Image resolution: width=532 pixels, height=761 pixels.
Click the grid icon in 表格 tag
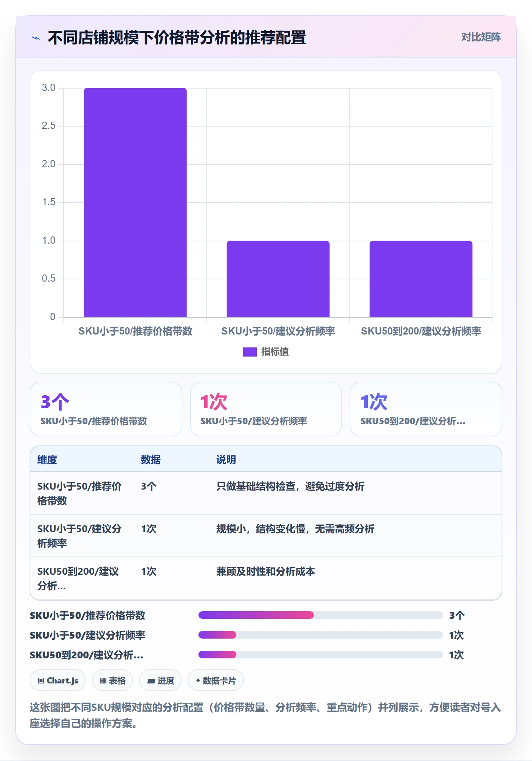(103, 681)
